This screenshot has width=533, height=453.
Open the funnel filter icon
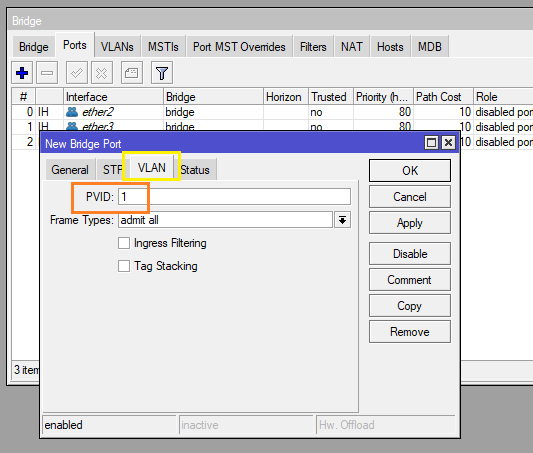pyautogui.click(x=162, y=72)
